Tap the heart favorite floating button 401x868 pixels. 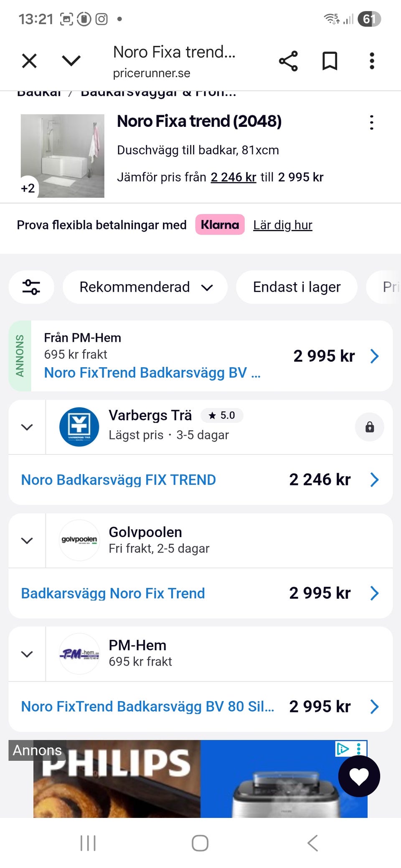tap(359, 776)
